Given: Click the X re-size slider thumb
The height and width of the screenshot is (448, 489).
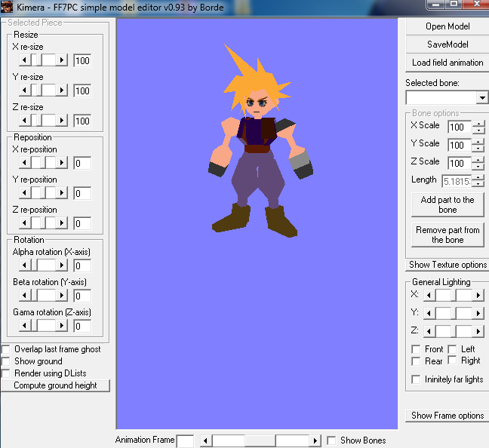Looking at the screenshot, I should (x=39, y=60).
